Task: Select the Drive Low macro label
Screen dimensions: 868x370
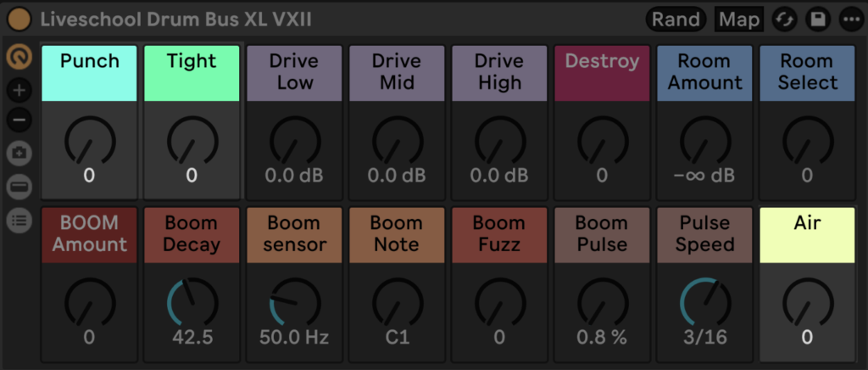Action: click(294, 73)
